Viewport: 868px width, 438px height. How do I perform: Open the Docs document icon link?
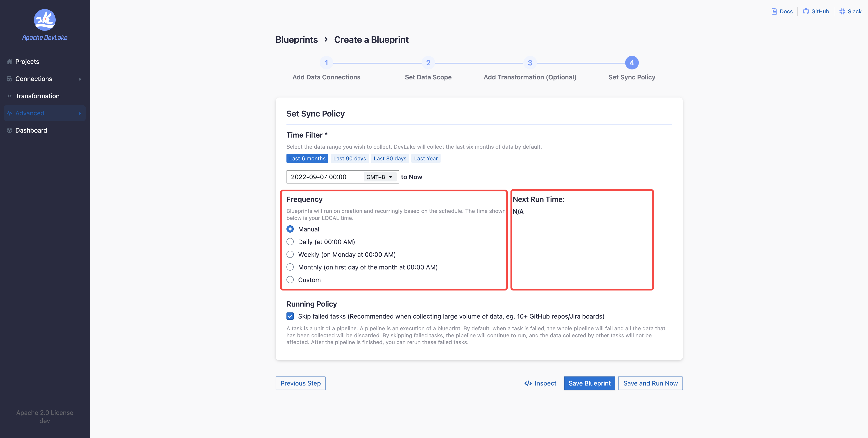[x=774, y=12]
